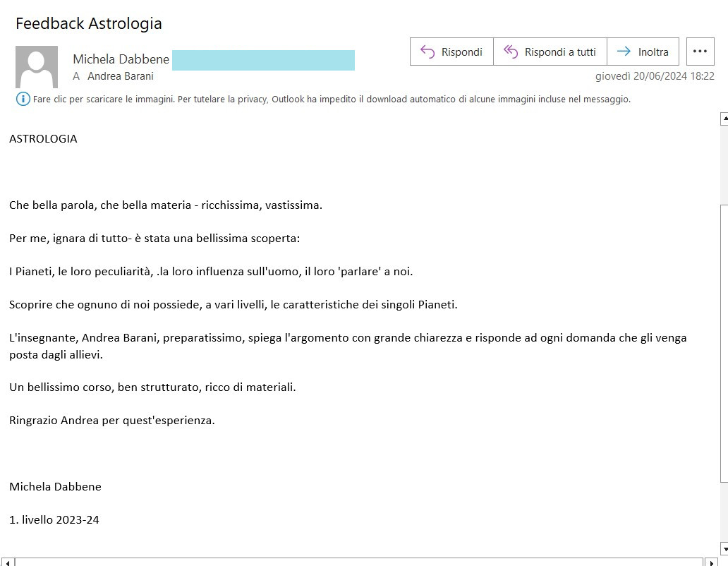Click the vertical scrollbar up arrow
728x566 pixels.
coord(724,119)
